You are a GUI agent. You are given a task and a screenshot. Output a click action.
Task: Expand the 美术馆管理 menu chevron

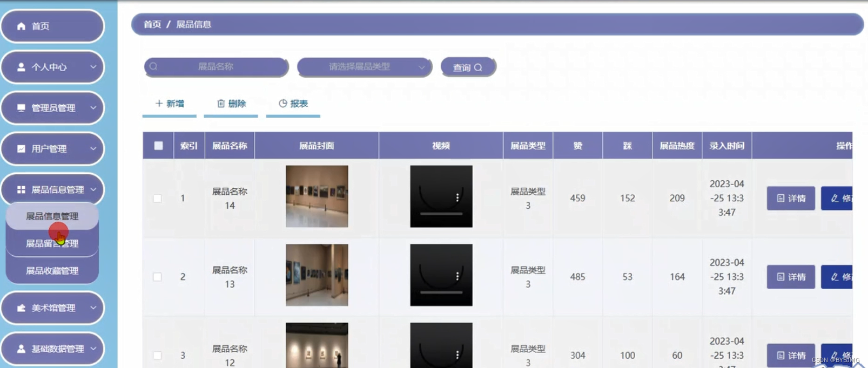(x=93, y=308)
